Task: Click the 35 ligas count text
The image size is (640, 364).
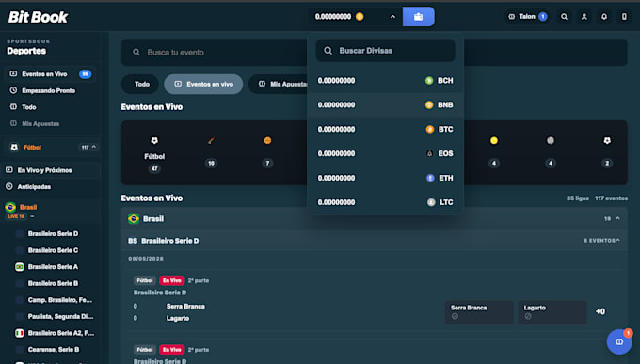Action: pyautogui.click(x=577, y=198)
